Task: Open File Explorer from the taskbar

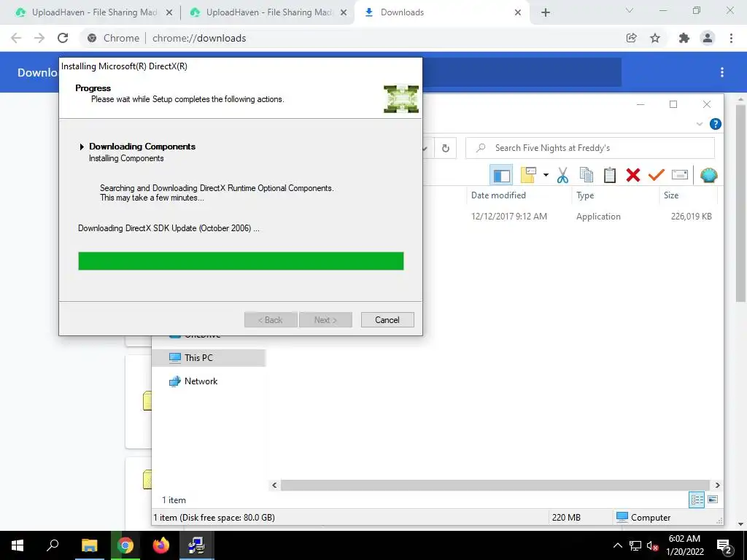Action: (x=90, y=545)
